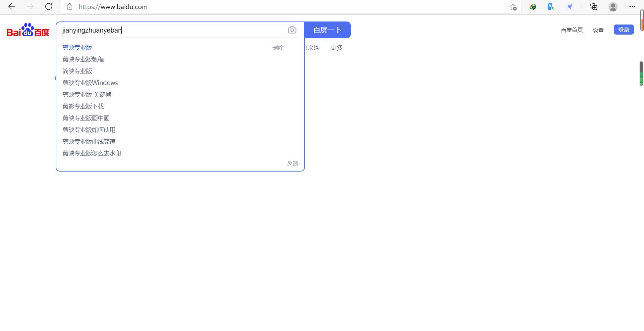Click the blue 登录 login button
Viewport: 644px width, 331px height.
(624, 30)
